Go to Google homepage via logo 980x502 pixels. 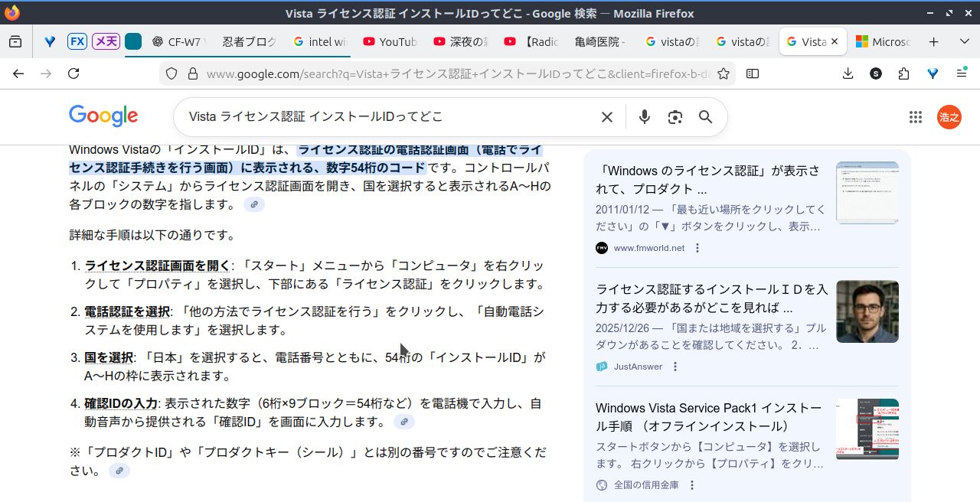pyautogui.click(x=103, y=116)
